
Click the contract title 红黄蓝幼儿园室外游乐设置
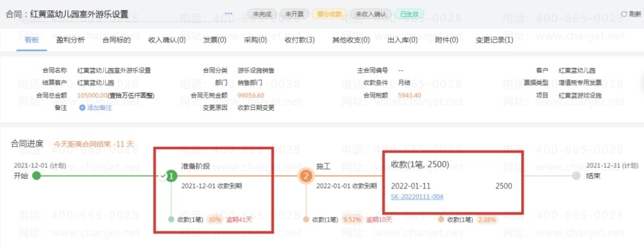79,14
